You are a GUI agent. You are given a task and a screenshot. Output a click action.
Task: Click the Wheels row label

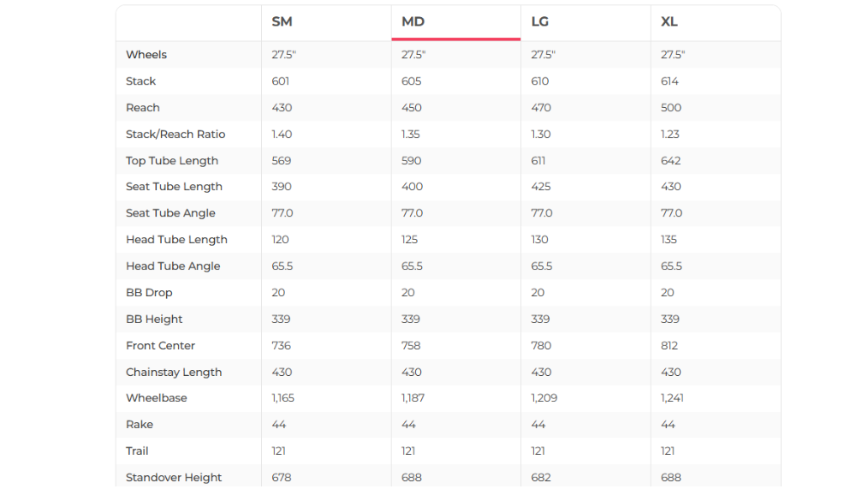(146, 55)
